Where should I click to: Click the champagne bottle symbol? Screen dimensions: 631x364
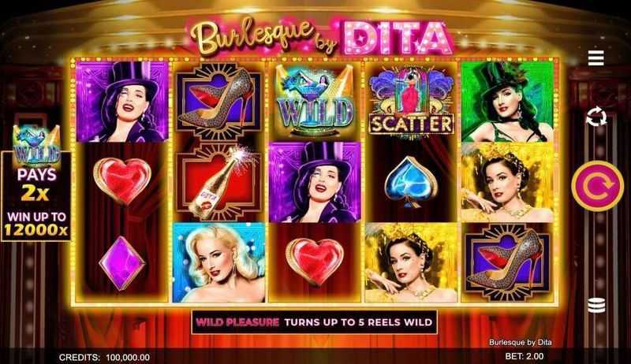pyautogui.click(x=218, y=182)
